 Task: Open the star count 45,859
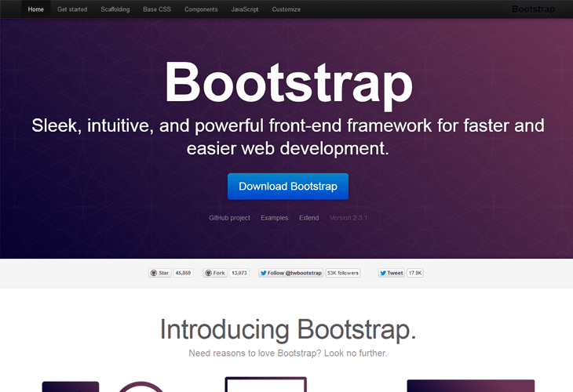(183, 273)
